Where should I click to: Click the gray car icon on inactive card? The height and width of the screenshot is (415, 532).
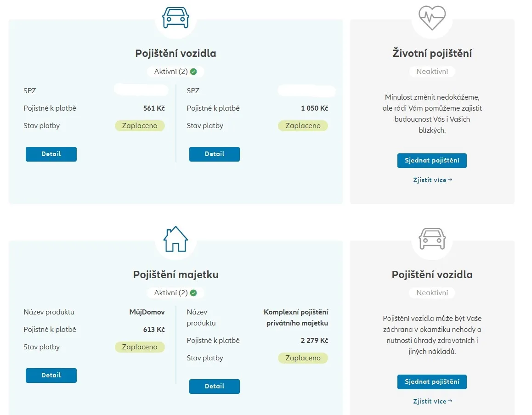pos(432,239)
